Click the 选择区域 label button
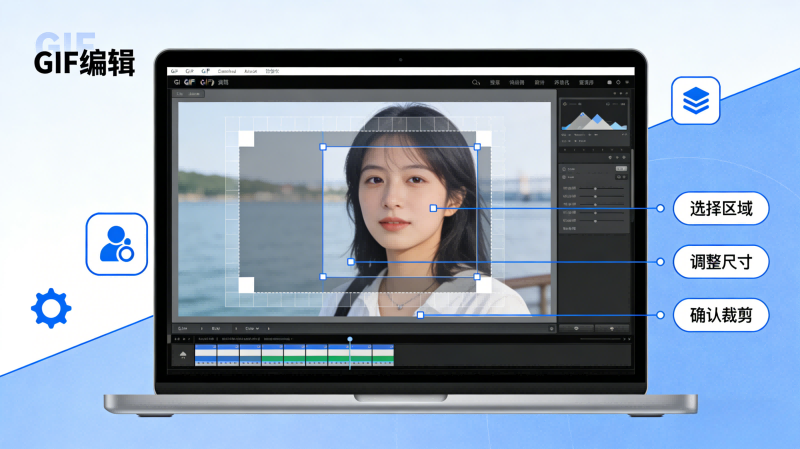The height and width of the screenshot is (449, 800). (720, 209)
